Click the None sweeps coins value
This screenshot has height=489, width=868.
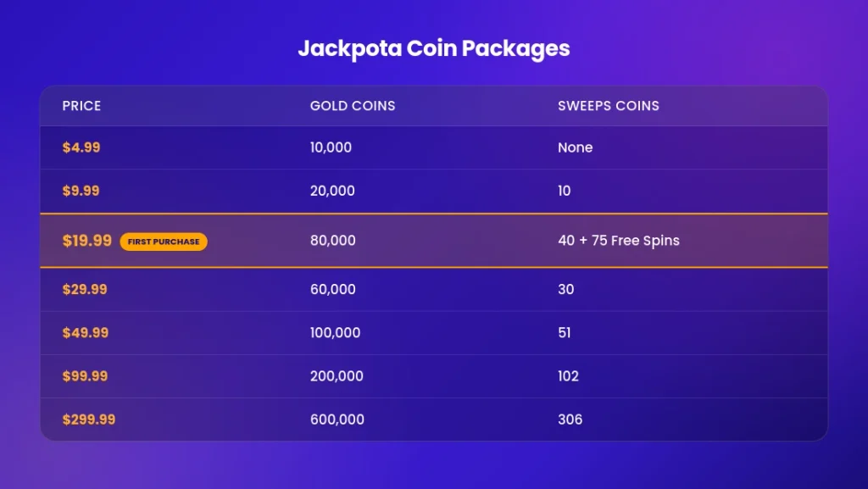point(576,147)
